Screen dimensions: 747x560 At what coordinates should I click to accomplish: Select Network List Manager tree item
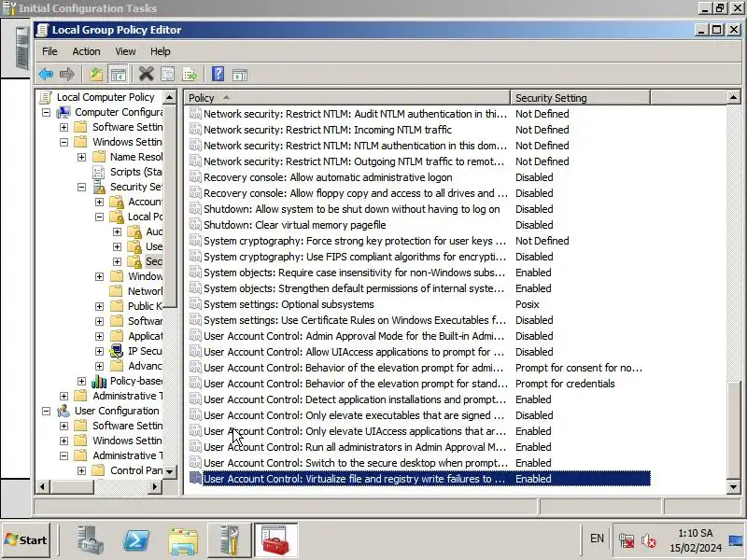145,291
